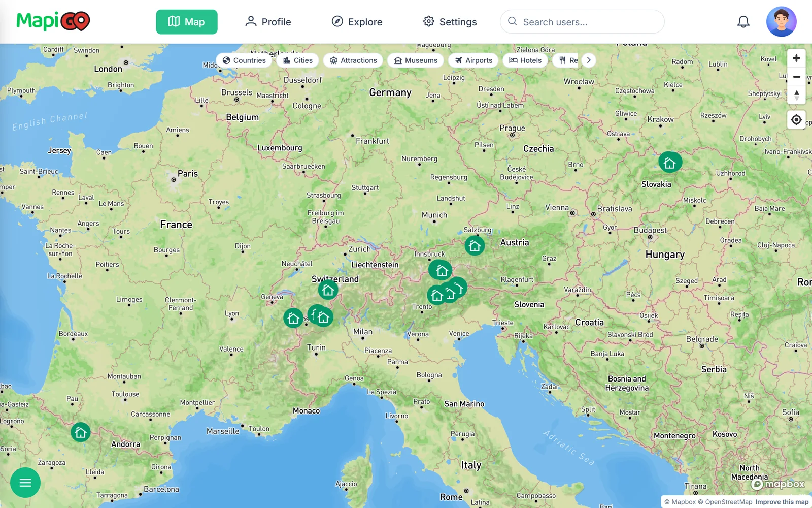
Task: Reset map bearing with compass
Action: pyautogui.click(x=796, y=95)
